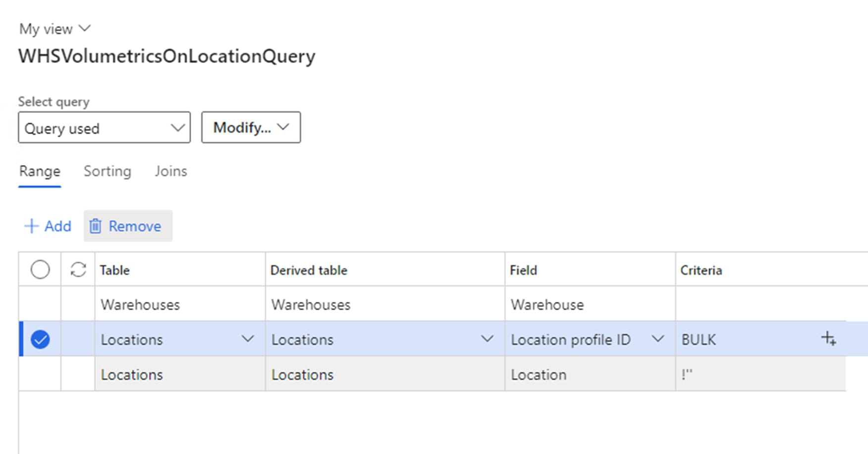Screen dimensions: 868x454
Task: Expand the My view chevron
Action: coord(85,28)
